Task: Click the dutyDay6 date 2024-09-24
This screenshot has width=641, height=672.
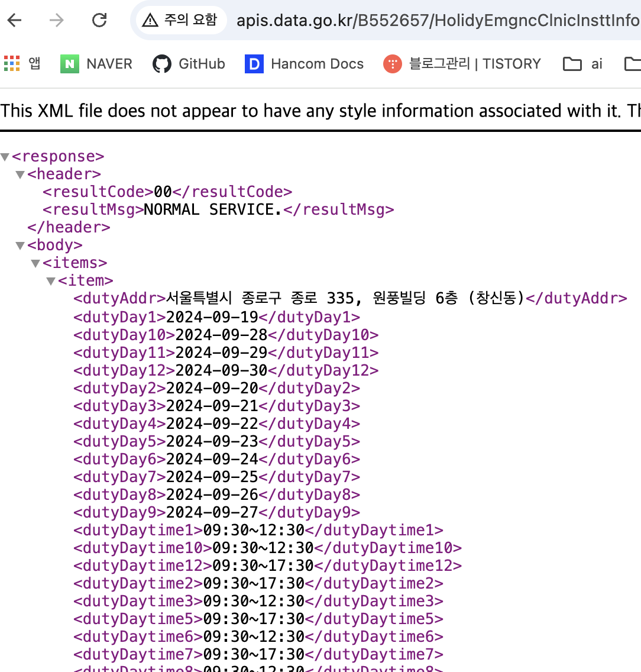Action: tap(212, 460)
